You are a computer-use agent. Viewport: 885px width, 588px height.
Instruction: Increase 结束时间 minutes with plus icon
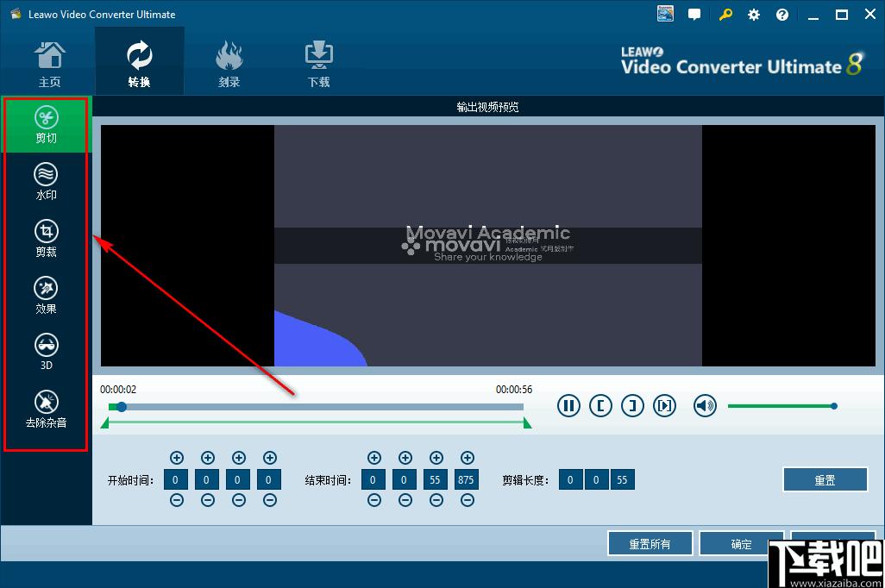(405, 458)
